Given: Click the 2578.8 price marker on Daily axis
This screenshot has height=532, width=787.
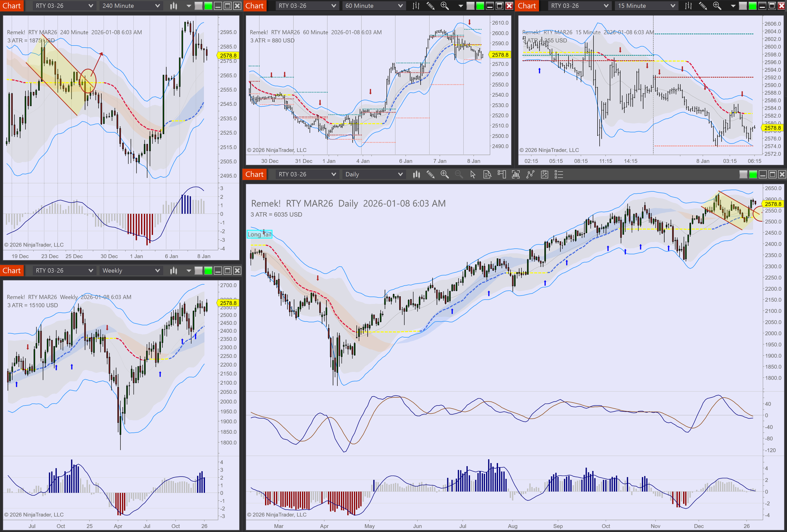Looking at the screenshot, I should (773, 204).
